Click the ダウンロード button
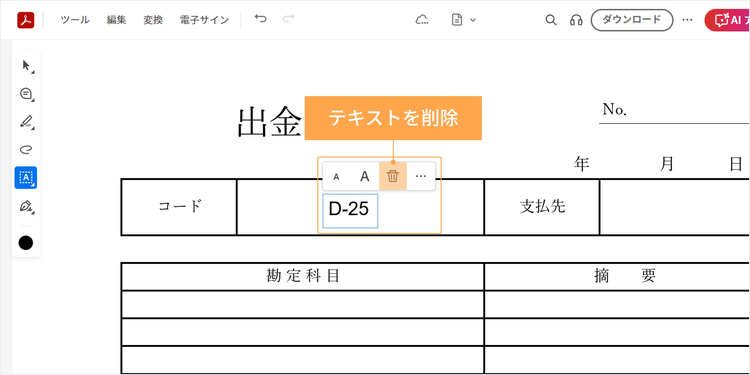Screen dimensions: 750x375 point(632,20)
